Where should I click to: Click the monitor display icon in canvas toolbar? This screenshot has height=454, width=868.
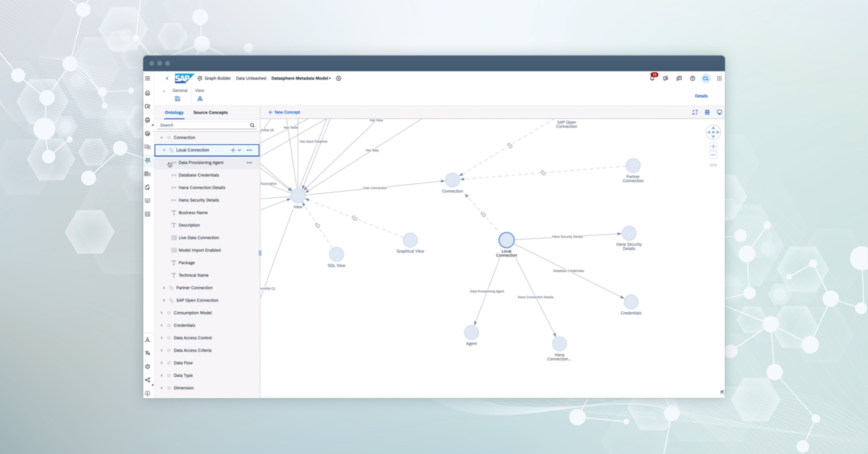pos(719,112)
